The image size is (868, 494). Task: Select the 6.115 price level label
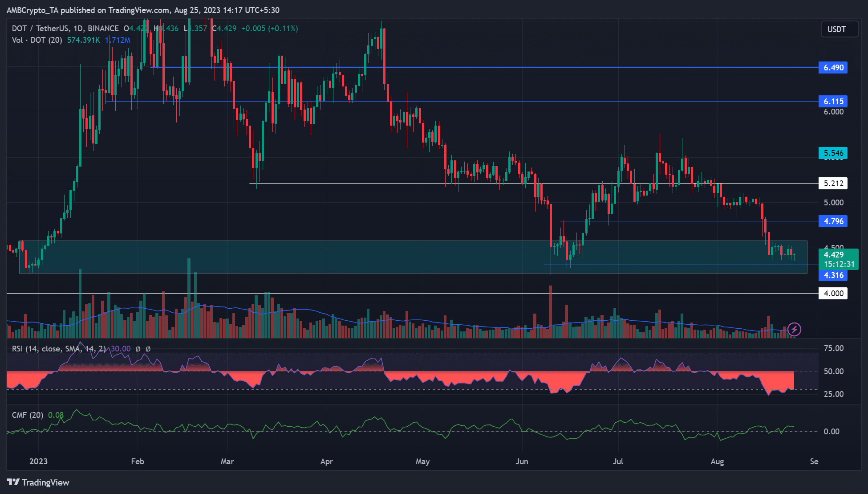click(x=833, y=102)
